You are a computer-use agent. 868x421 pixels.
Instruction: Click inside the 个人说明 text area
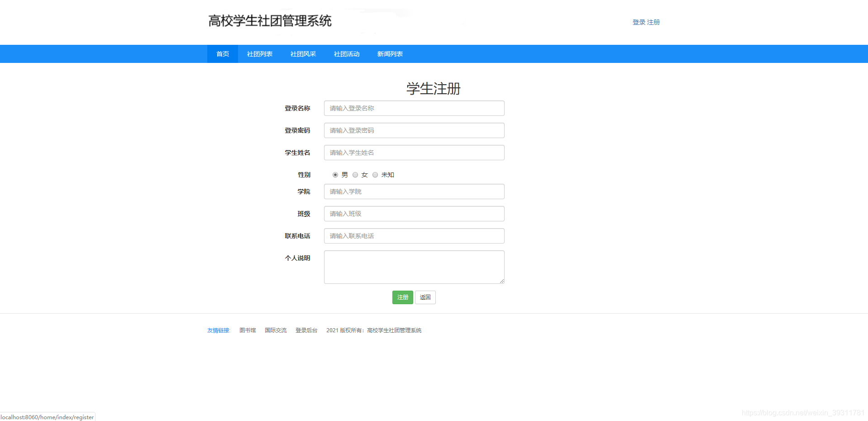tap(414, 267)
